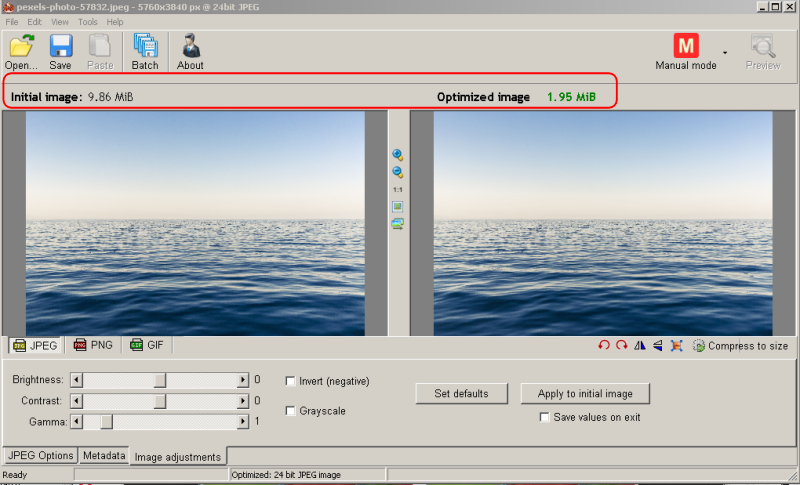Viewport: 800px width, 485px height.
Task: Set zoom to 1:1 actual size
Action: (x=397, y=190)
